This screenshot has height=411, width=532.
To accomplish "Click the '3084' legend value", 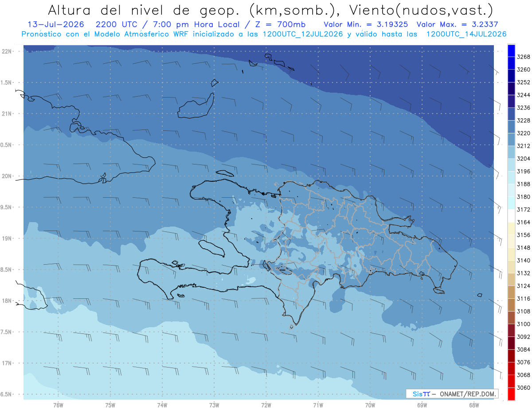I will pyautogui.click(x=524, y=349).
